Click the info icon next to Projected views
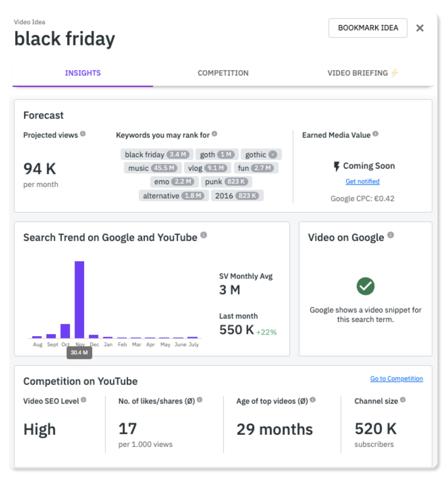 click(83, 134)
